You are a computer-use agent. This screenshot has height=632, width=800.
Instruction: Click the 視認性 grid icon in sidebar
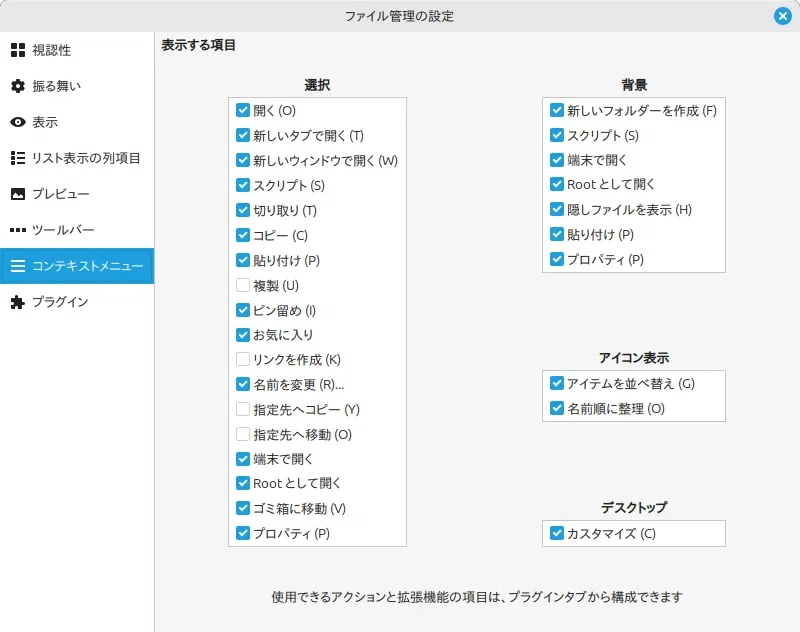tap(18, 50)
